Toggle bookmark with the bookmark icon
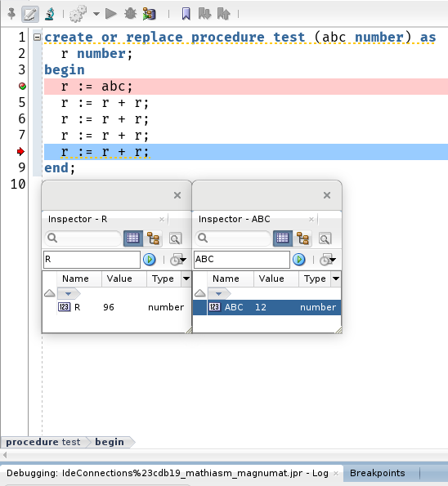The width and height of the screenshot is (448, 486). click(186, 14)
